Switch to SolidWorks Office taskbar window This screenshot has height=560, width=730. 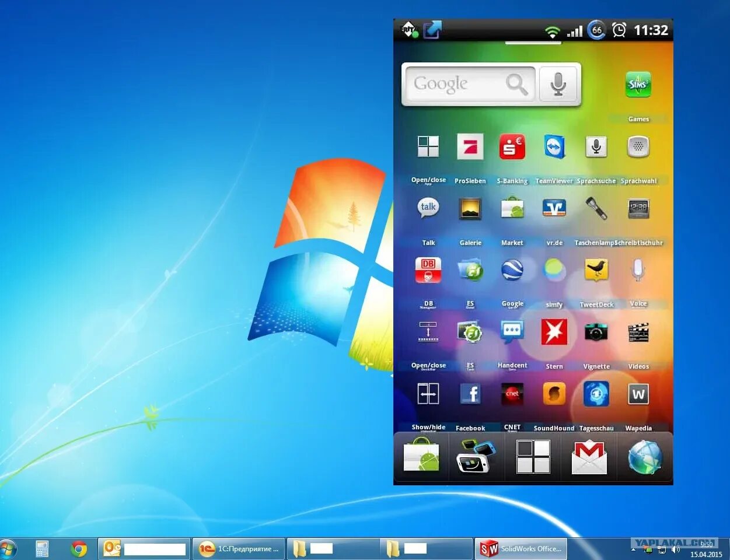521,549
